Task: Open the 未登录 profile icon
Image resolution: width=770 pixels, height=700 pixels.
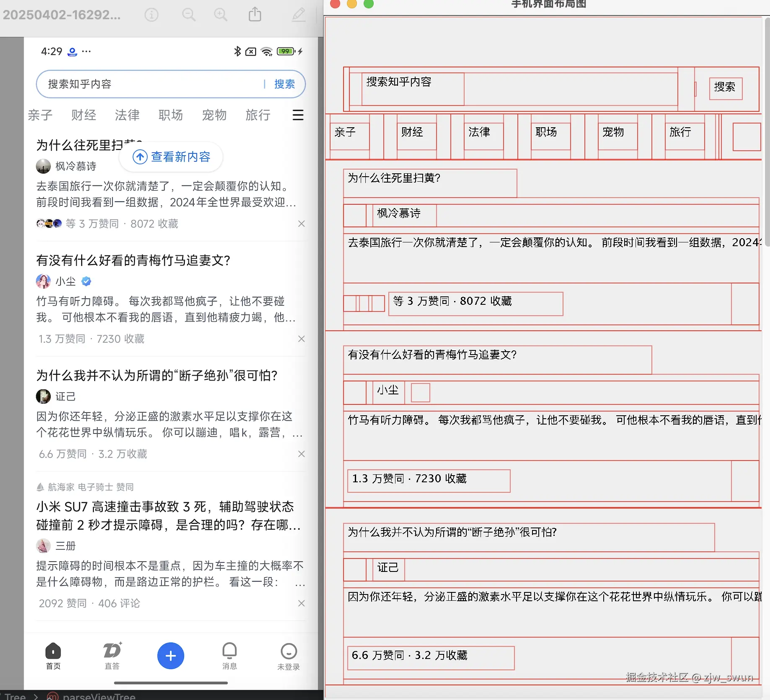Action: (x=289, y=656)
